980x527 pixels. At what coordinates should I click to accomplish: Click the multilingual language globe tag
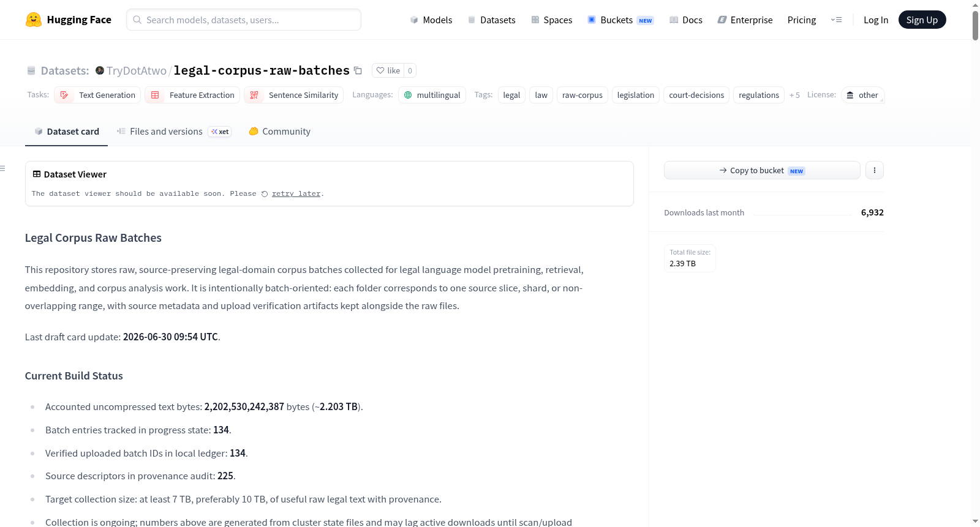coord(432,95)
